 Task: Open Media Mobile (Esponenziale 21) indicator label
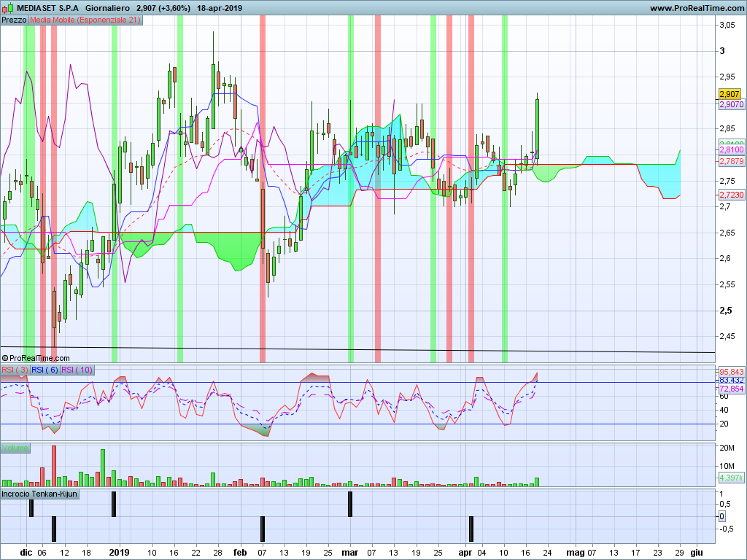click(85, 20)
